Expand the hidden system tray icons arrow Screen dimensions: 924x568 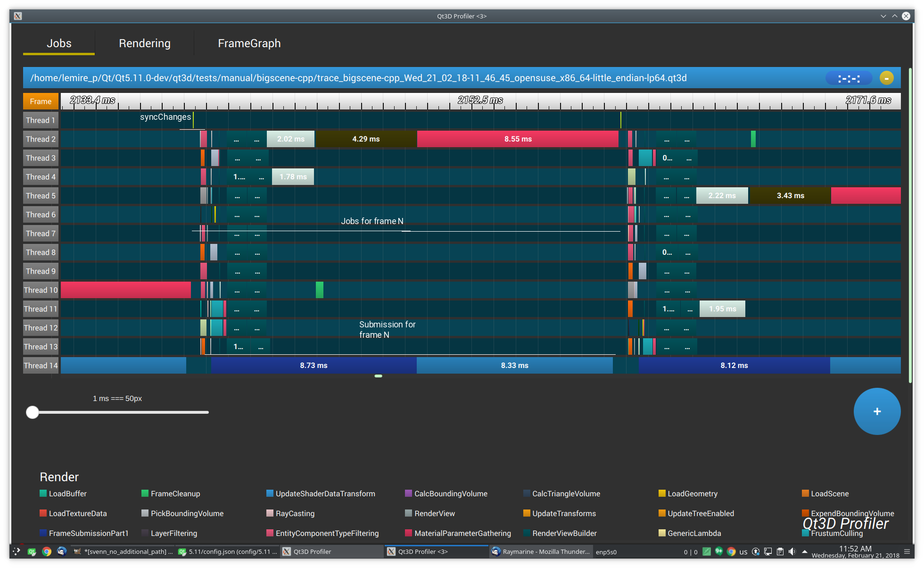pyautogui.click(x=805, y=551)
